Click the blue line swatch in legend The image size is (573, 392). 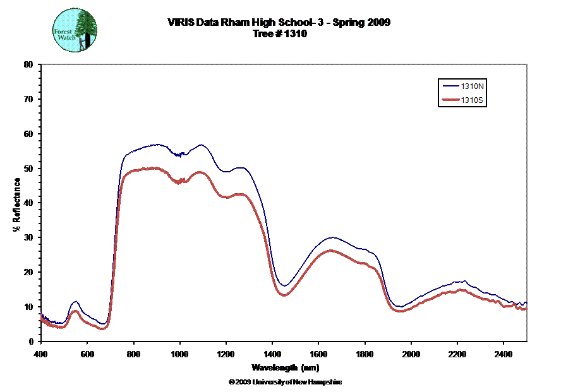451,86
